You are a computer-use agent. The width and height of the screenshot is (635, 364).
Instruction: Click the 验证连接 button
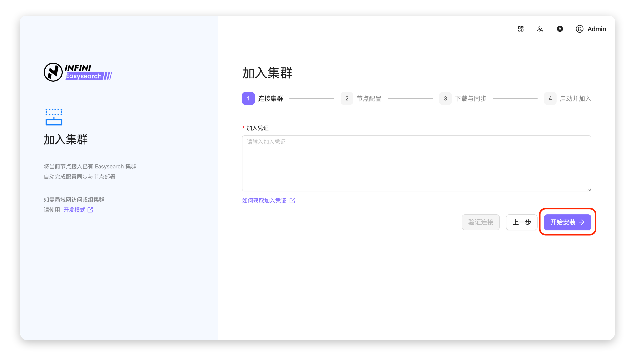[x=480, y=222]
